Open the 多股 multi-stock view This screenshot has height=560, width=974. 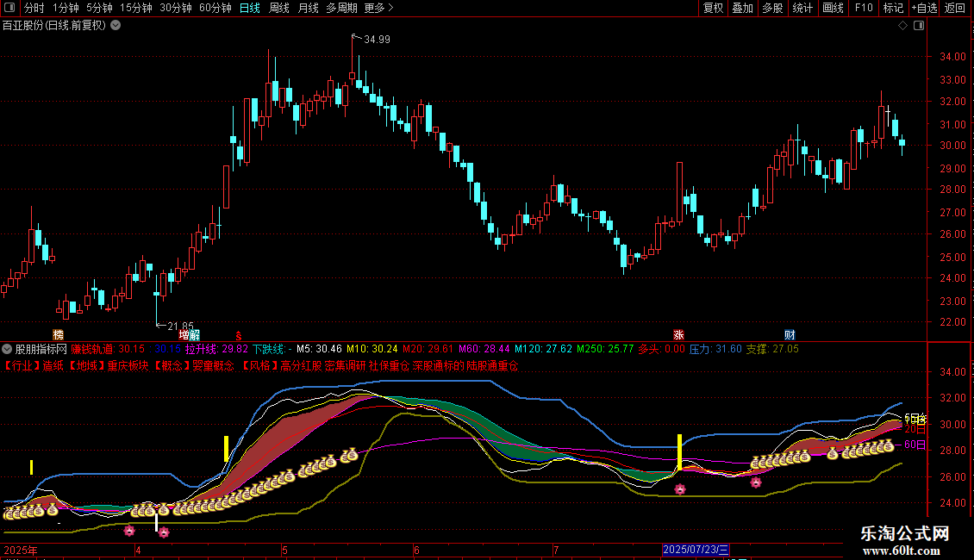point(773,8)
